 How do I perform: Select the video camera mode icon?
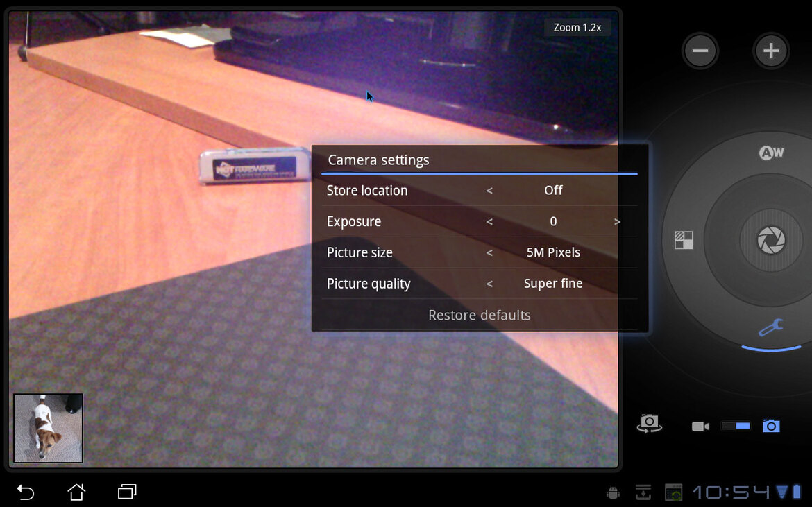(x=700, y=427)
